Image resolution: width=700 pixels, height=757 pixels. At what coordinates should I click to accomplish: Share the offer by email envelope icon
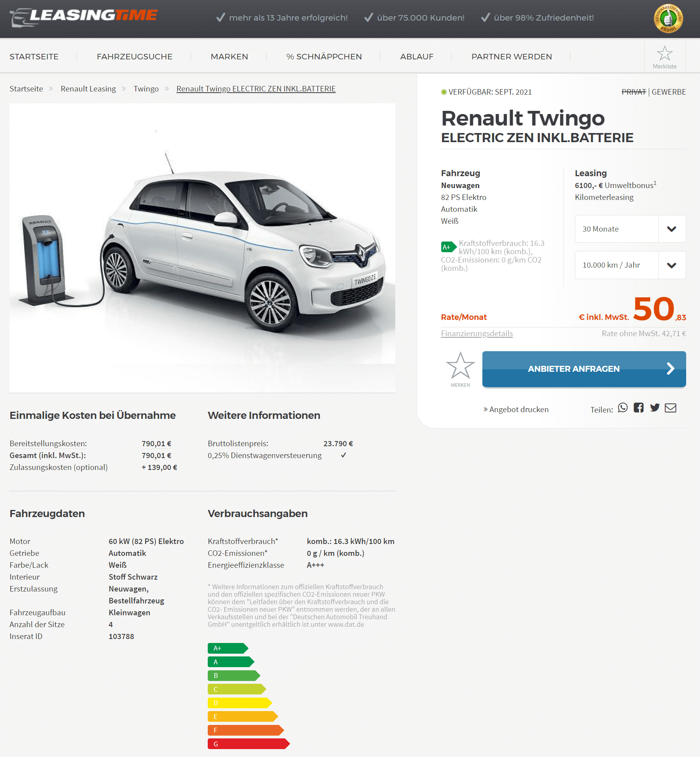[670, 408]
